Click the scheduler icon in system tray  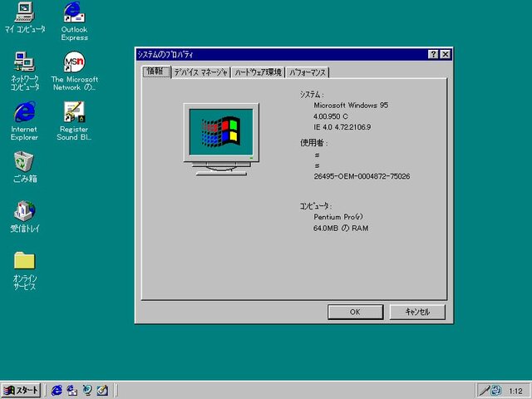coord(496,391)
